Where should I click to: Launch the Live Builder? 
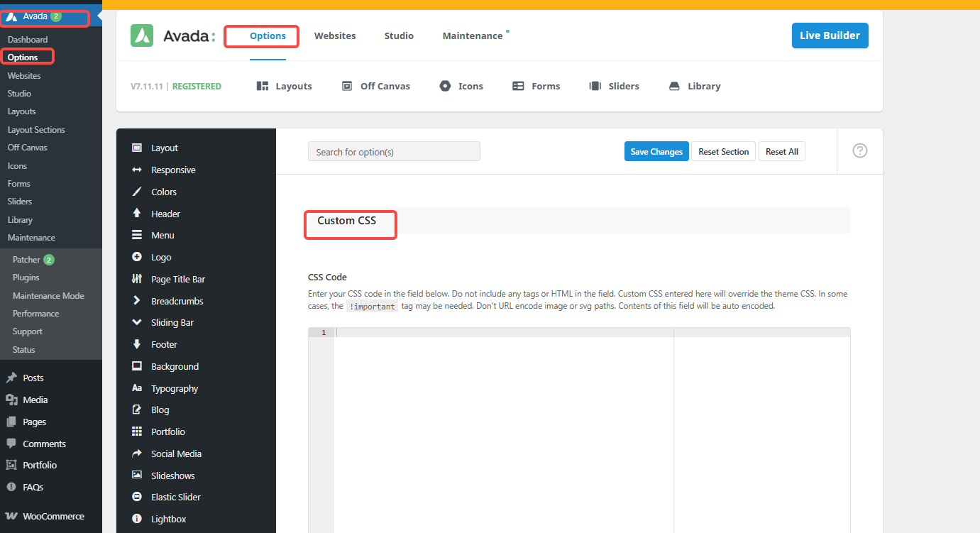tap(830, 35)
